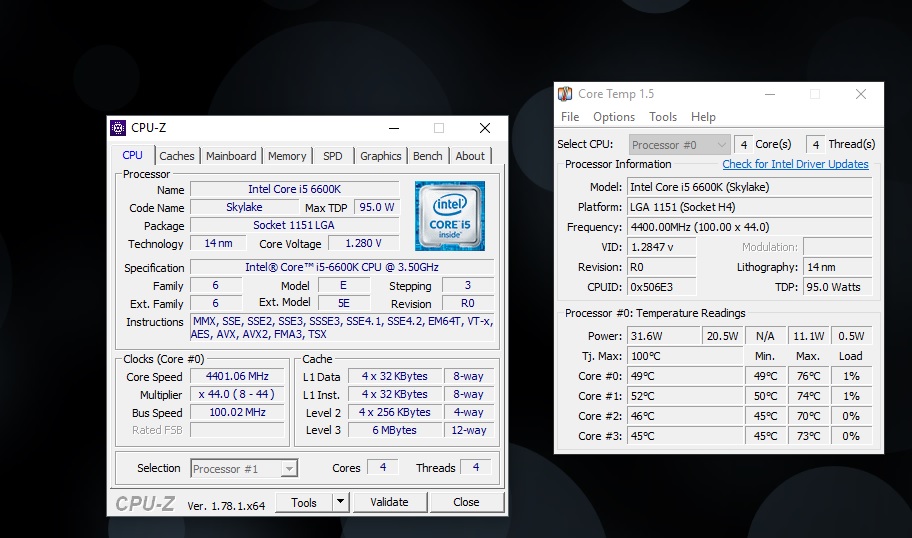Click the Frequency '4400.00MHz (100.00 x 44.0)' field
This screenshot has width=912, height=538.
750,227
